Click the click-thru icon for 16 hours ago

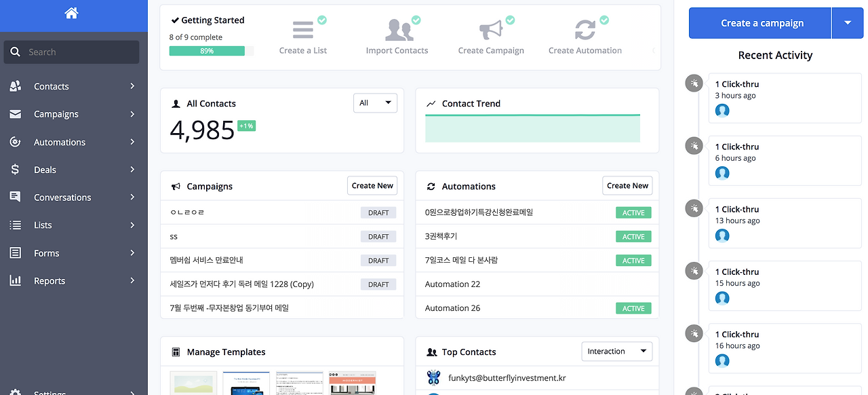pos(694,333)
